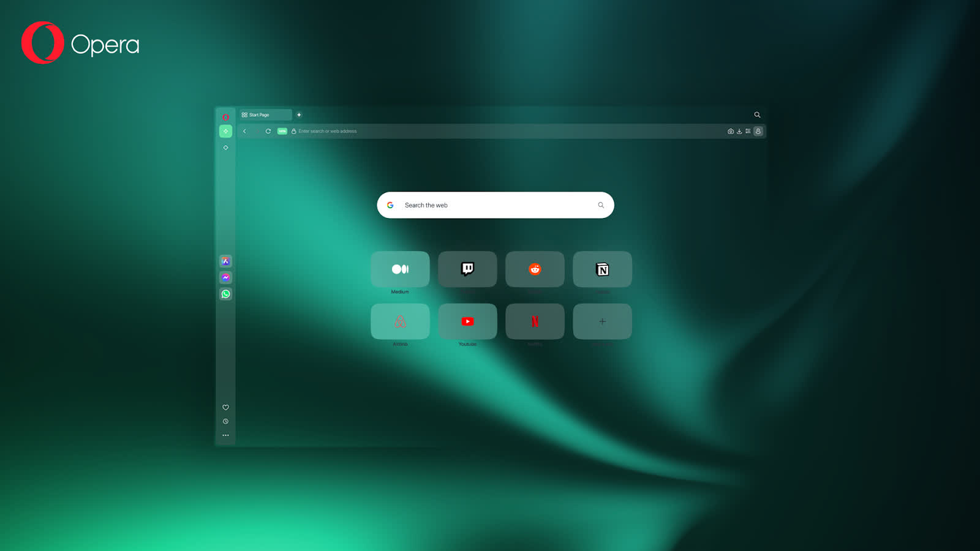Select the Start Page tab
The image size is (980, 551).
click(x=265, y=114)
